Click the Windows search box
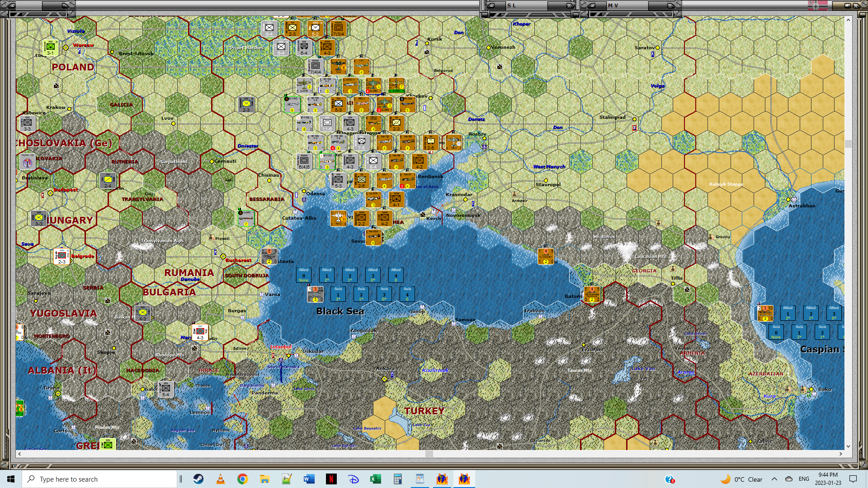Image resolution: width=868 pixels, height=488 pixels. [99, 479]
